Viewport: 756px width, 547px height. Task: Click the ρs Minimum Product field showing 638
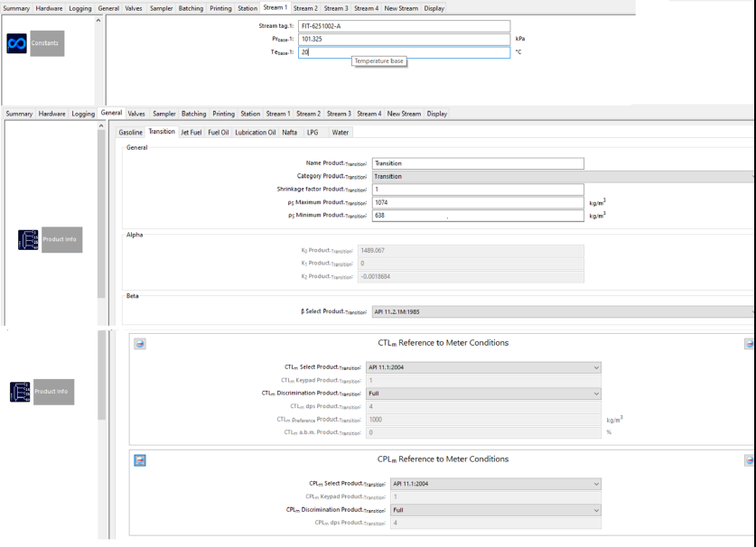(478, 216)
